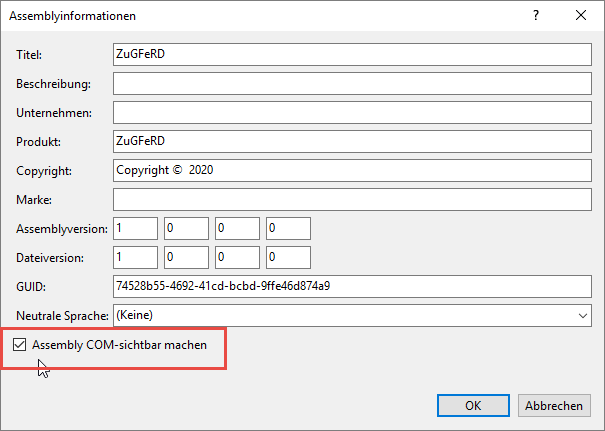605x431 pixels.
Task: Click the GUID text field
Action: (x=354, y=286)
